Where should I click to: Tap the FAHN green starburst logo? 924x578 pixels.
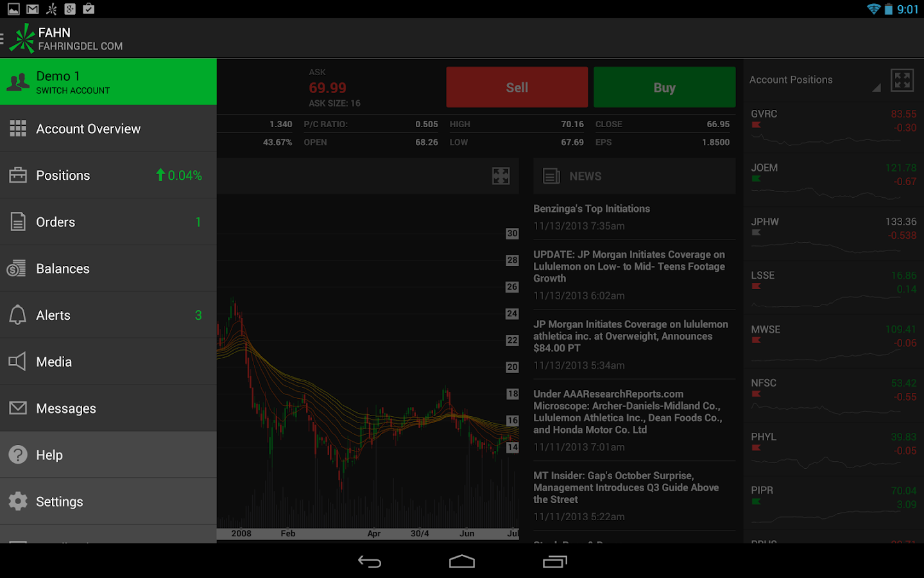click(x=22, y=39)
